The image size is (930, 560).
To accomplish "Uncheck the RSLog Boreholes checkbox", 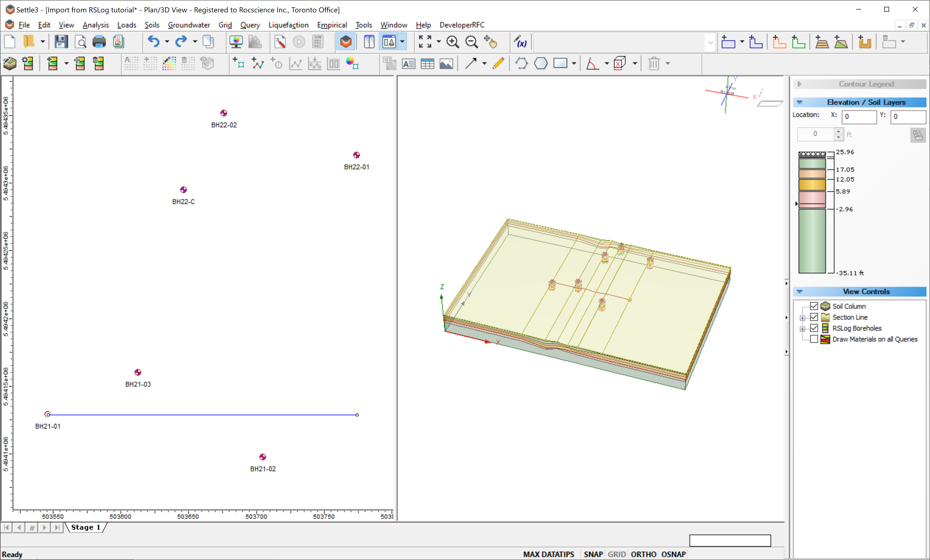I will pyautogui.click(x=814, y=328).
